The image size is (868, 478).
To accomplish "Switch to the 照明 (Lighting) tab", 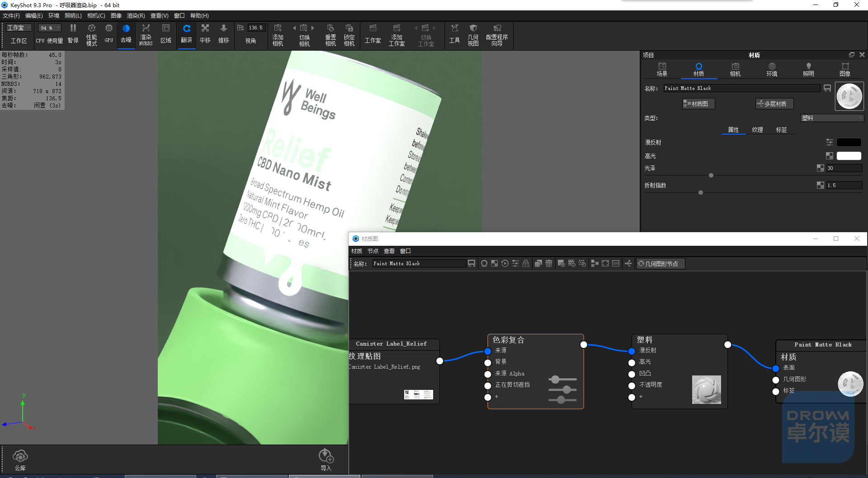I will [808, 70].
